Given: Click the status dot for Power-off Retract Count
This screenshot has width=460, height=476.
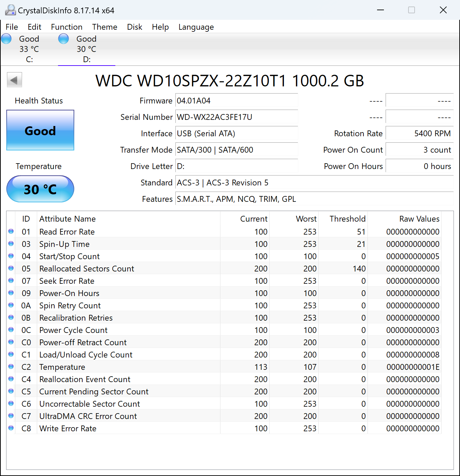Looking at the screenshot, I should 11,342.
